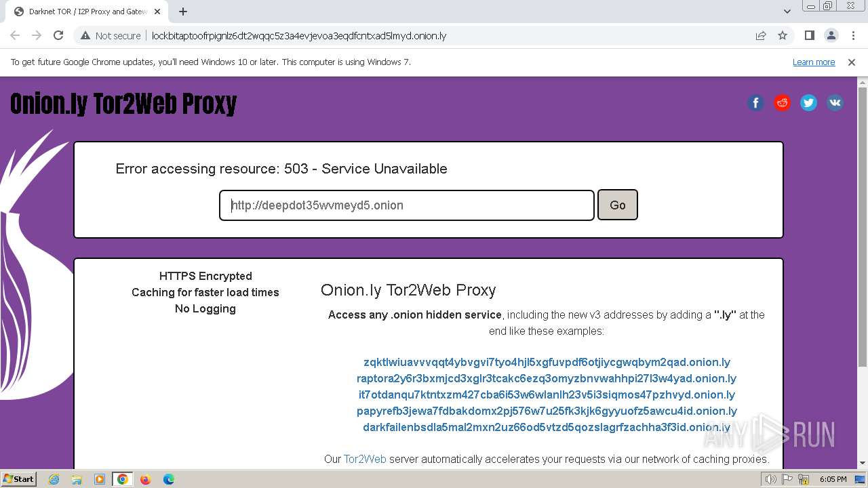Click the 503 Service Unavailable error text

tap(281, 169)
